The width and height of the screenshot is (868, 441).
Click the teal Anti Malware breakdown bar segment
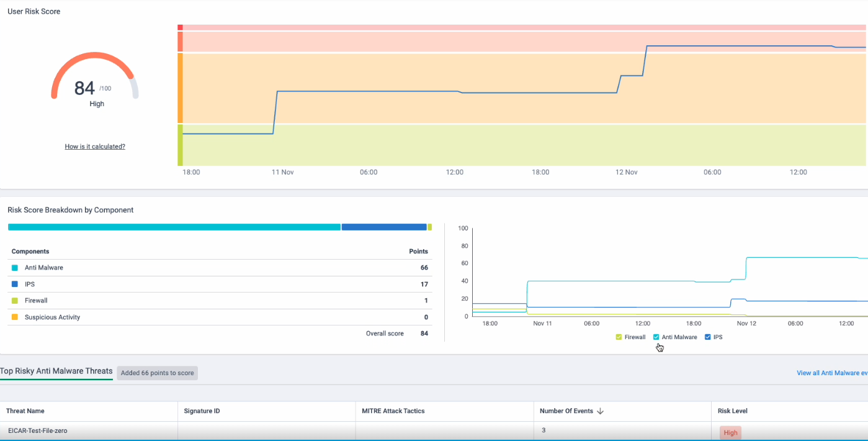[174, 227]
